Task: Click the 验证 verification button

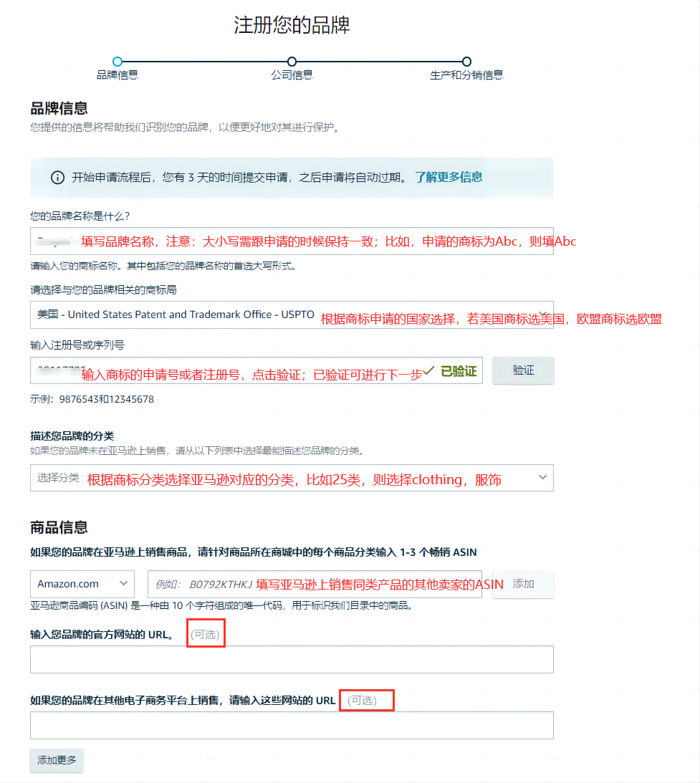Action: coord(523,370)
